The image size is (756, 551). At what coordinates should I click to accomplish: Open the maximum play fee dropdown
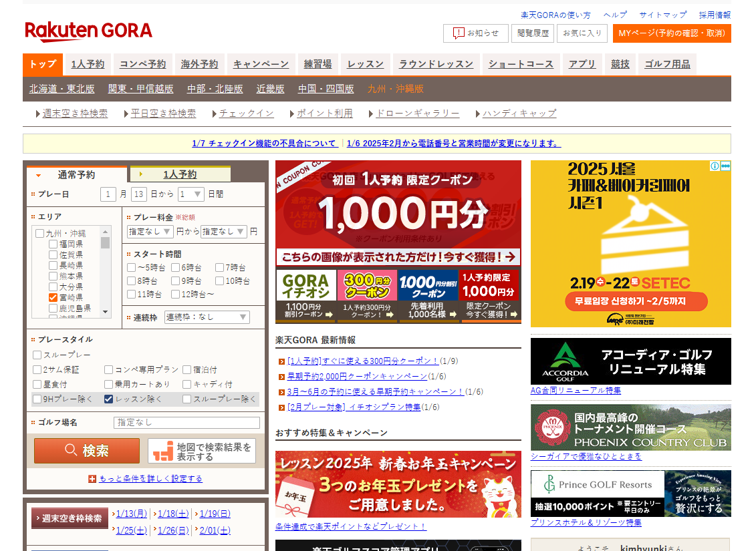(224, 232)
